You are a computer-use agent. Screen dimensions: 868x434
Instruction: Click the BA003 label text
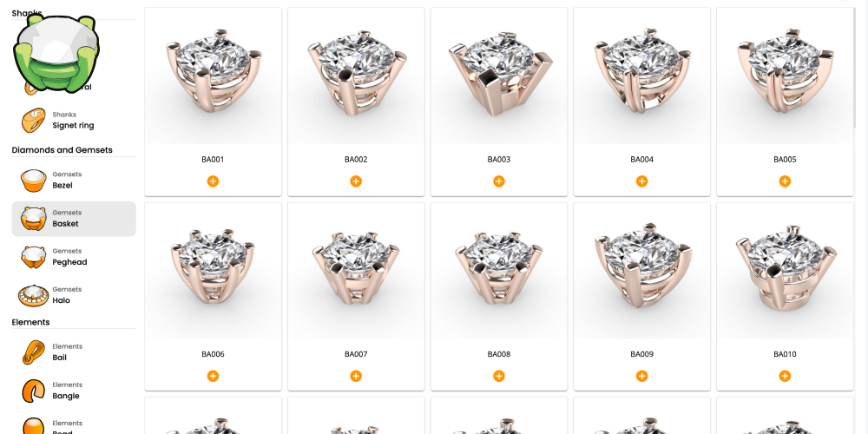tap(499, 160)
